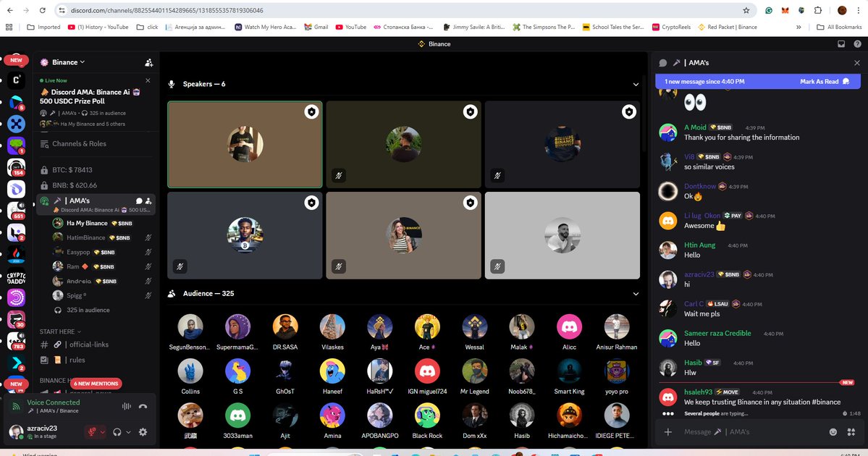Click azraciv23 user profile panel
The image size is (868, 456).
[x=41, y=431]
